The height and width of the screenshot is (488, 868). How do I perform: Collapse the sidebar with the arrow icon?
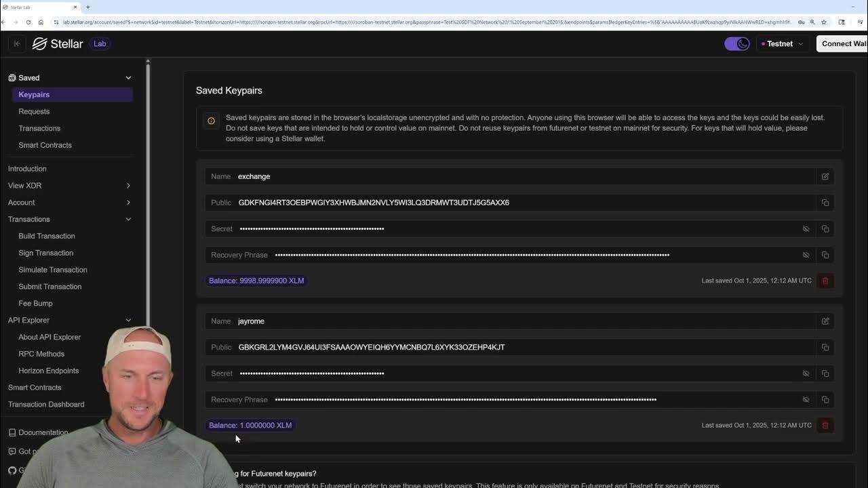[x=17, y=43]
